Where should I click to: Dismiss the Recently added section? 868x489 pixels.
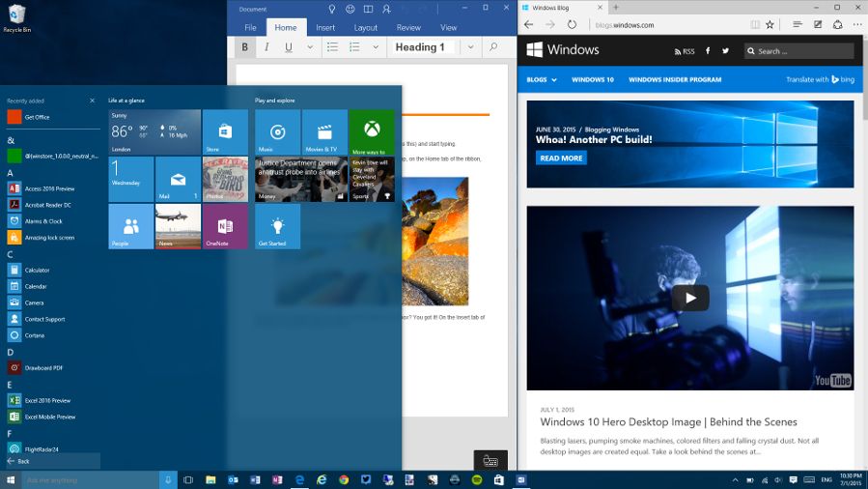(x=93, y=101)
